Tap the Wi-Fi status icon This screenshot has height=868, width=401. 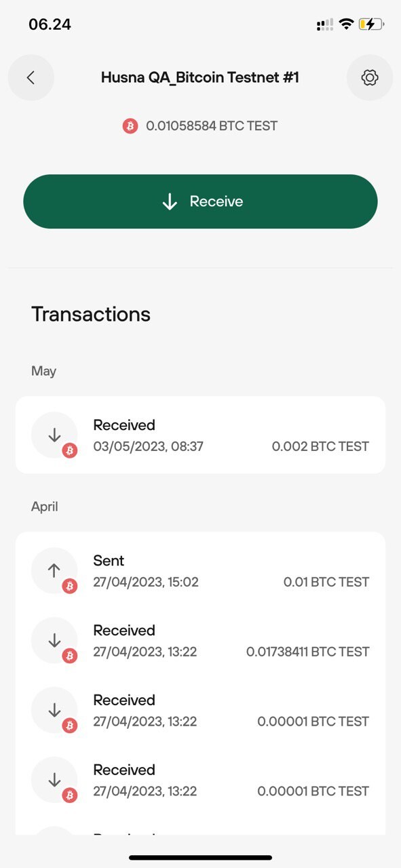tap(346, 24)
